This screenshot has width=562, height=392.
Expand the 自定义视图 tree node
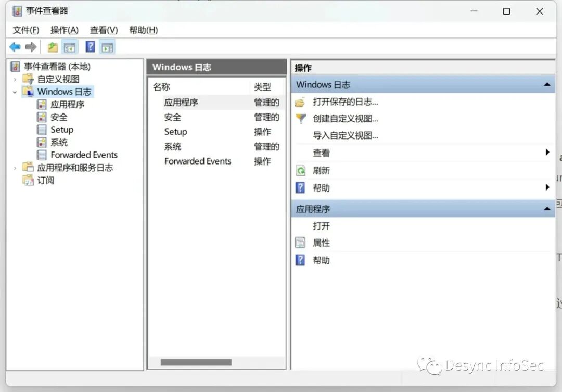point(15,79)
